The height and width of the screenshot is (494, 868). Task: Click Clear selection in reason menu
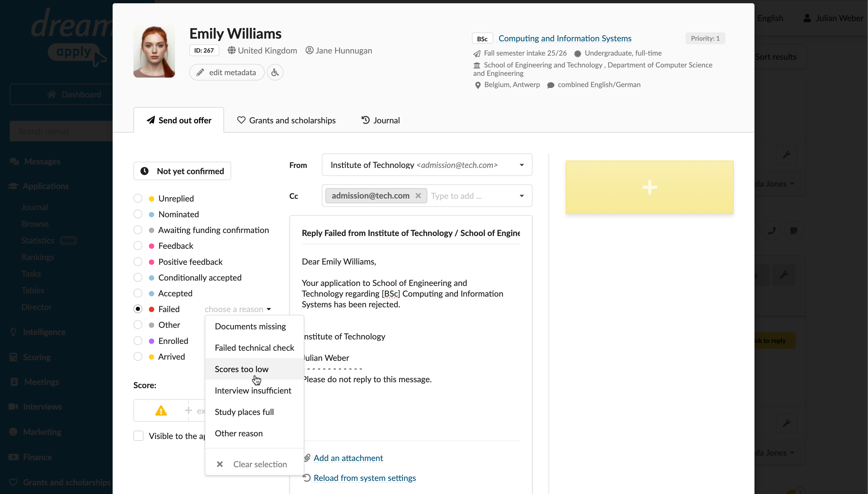point(254,464)
